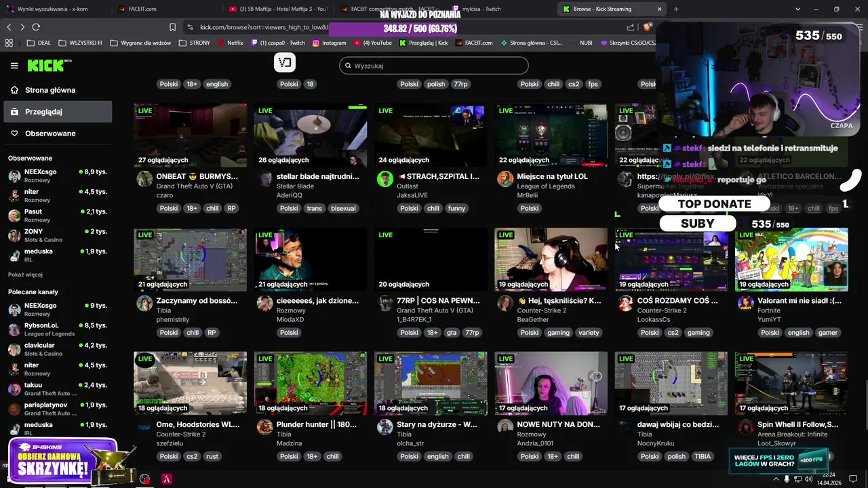The image size is (868, 488).
Task: Click the TIBIA tag under NocnyKruku
Action: tap(703, 457)
